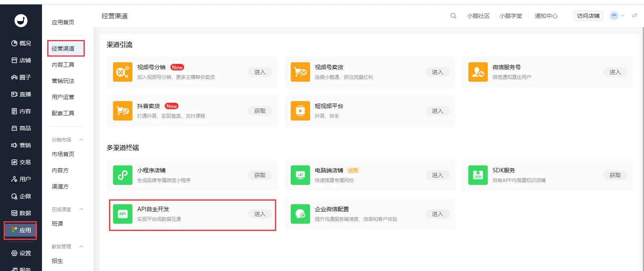The height and width of the screenshot is (271, 644).
Task: Enter 短视频平台 with its 进入 button
Action: click(x=438, y=111)
